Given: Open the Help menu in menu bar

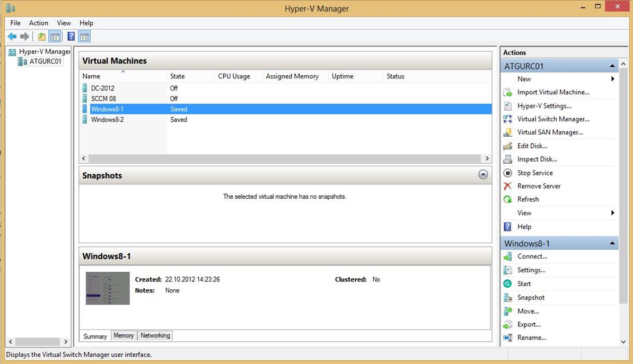Looking at the screenshot, I should (86, 23).
